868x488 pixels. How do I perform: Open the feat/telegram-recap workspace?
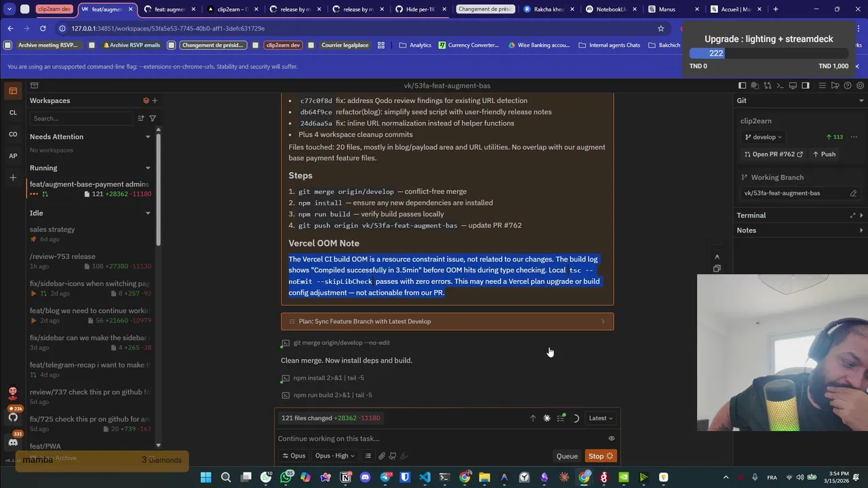tap(90, 369)
